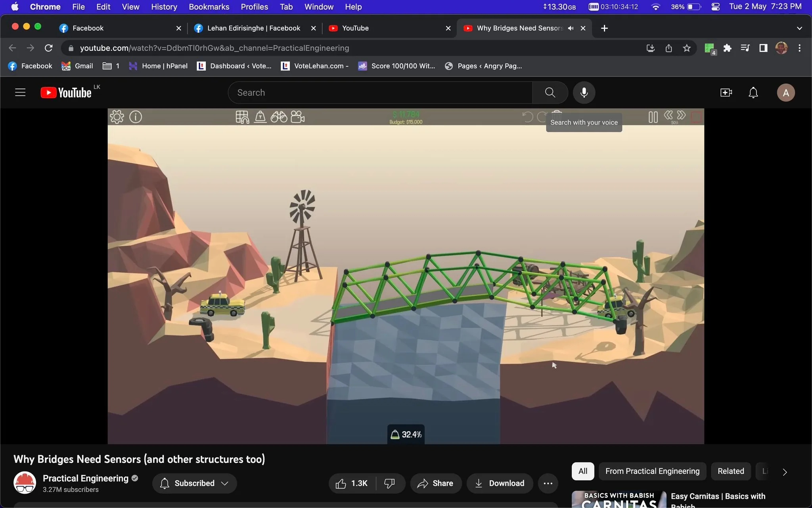Start a voice search with the microphone icon

tap(583, 92)
